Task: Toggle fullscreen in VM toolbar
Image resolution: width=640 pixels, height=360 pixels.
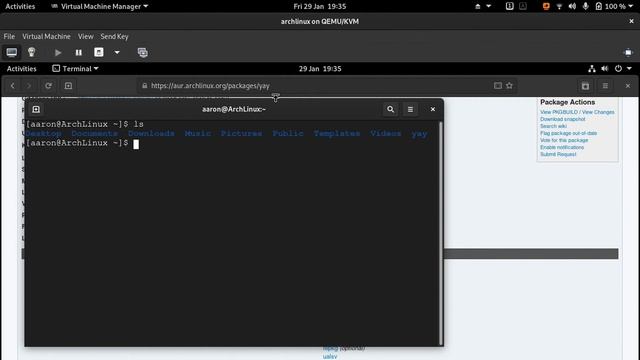Action: pos(628,53)
